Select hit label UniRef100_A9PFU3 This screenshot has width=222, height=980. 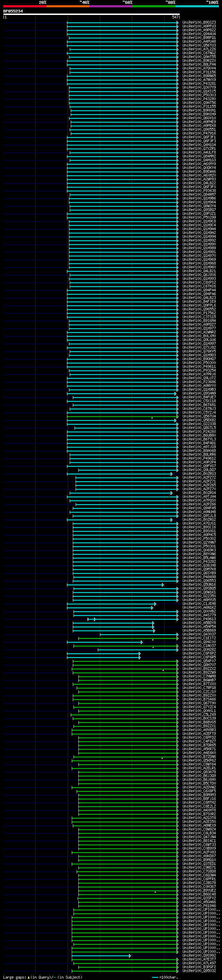[x=199, y=26]
